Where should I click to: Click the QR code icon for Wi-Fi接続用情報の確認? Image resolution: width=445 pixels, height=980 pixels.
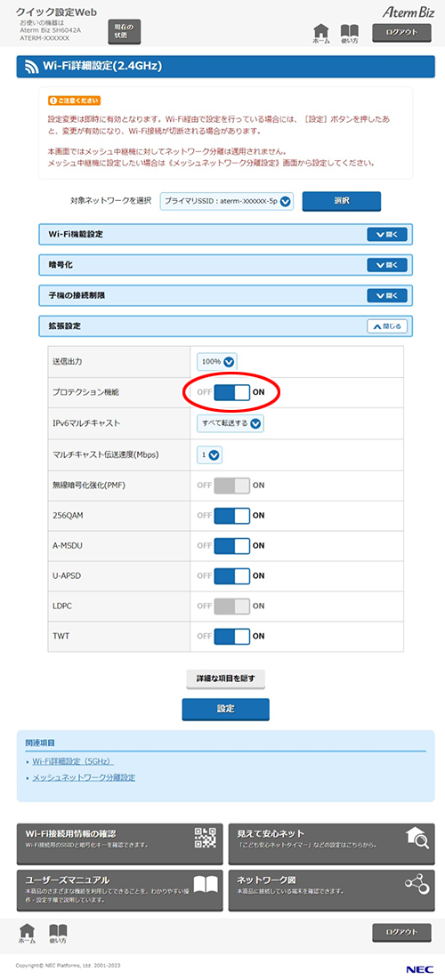tap(206, 838)
